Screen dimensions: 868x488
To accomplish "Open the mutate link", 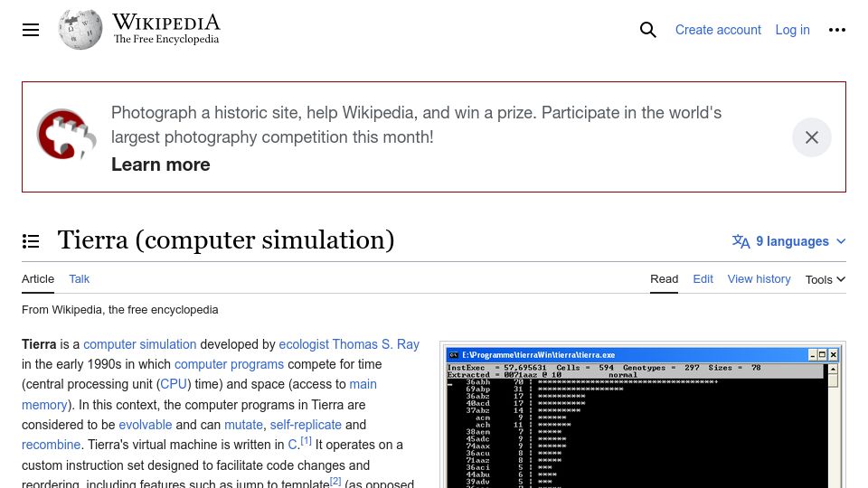I will click(x=243, y=425).
